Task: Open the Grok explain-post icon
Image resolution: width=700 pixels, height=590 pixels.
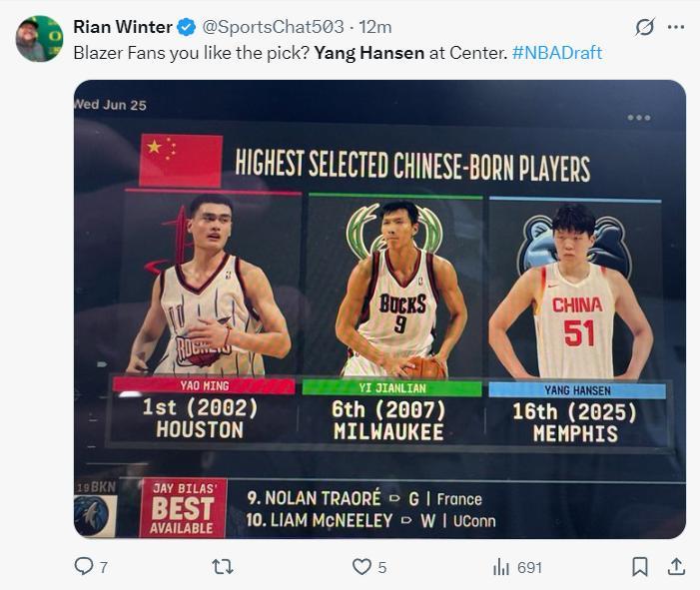Action: point(645,27)
